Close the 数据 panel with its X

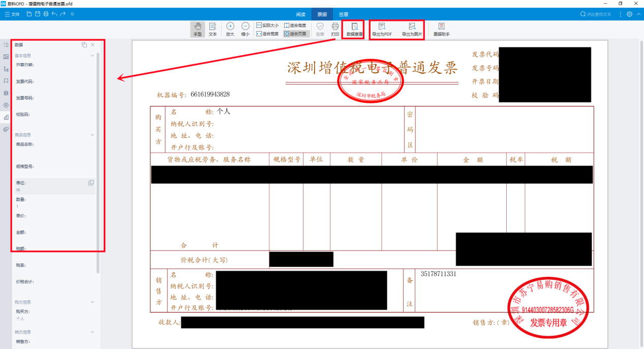(92, 45)
